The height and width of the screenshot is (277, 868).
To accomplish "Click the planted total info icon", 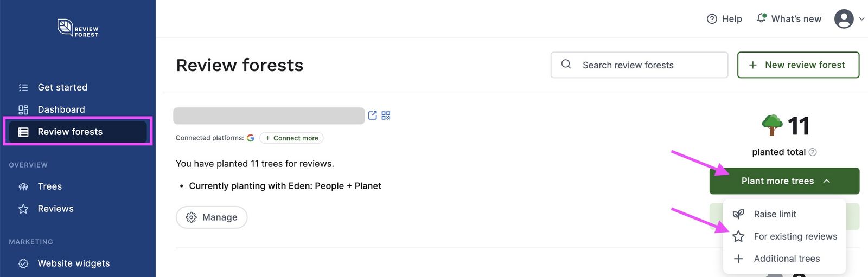I will [813, 152].
